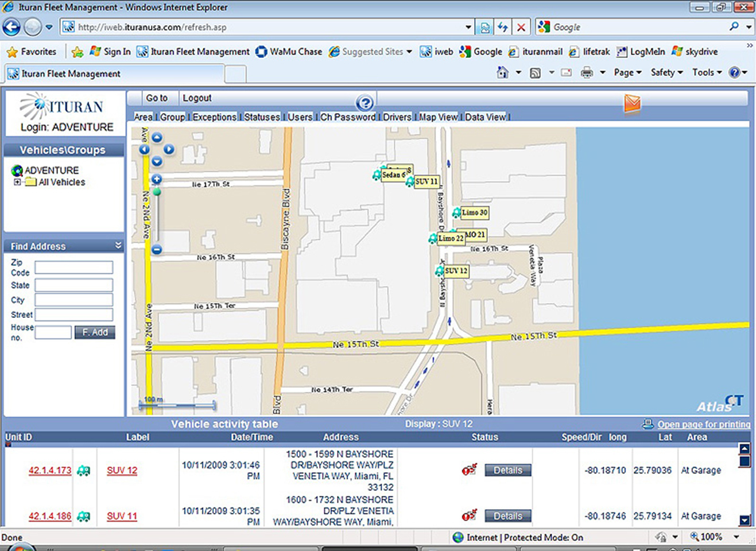
Task: Expand the All Vehicles tree node
Action: point(17,183)
